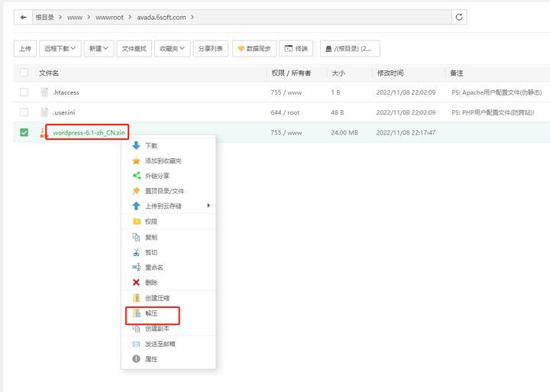Image resolution: width=550 pixels, height=392 pixels.
Task: Click the green share icon for 外链分享
Action: tap(137, 176)
